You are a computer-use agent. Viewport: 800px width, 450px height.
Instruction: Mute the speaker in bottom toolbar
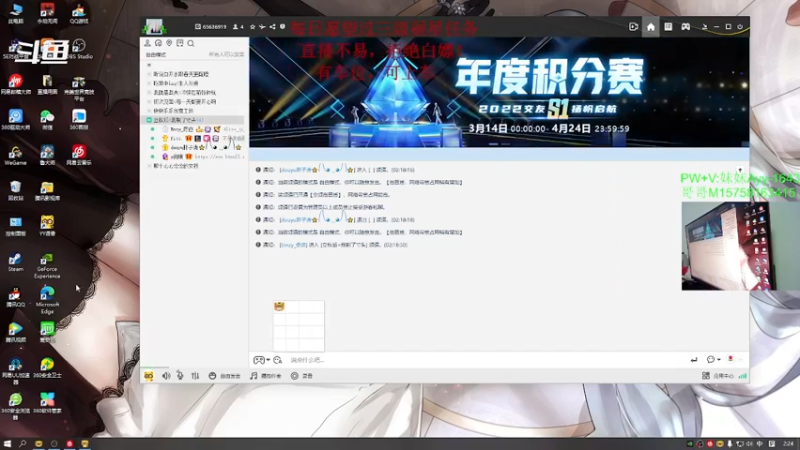tap(166, 376)
